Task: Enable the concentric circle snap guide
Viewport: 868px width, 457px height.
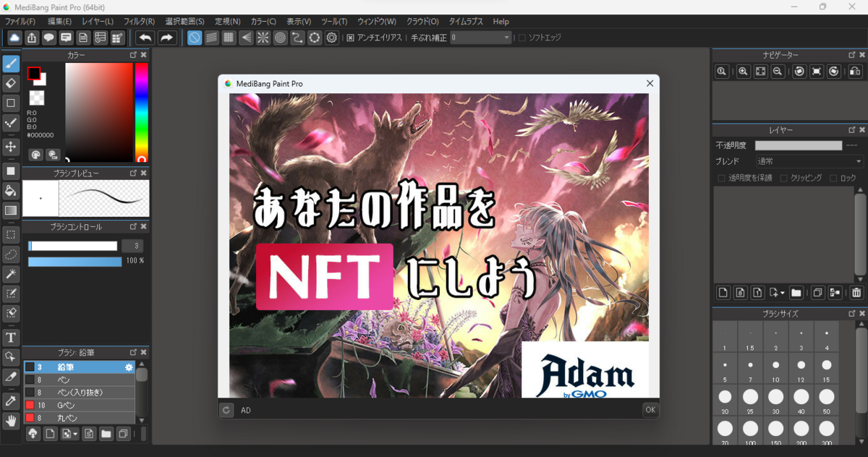Action: (280, 38)
